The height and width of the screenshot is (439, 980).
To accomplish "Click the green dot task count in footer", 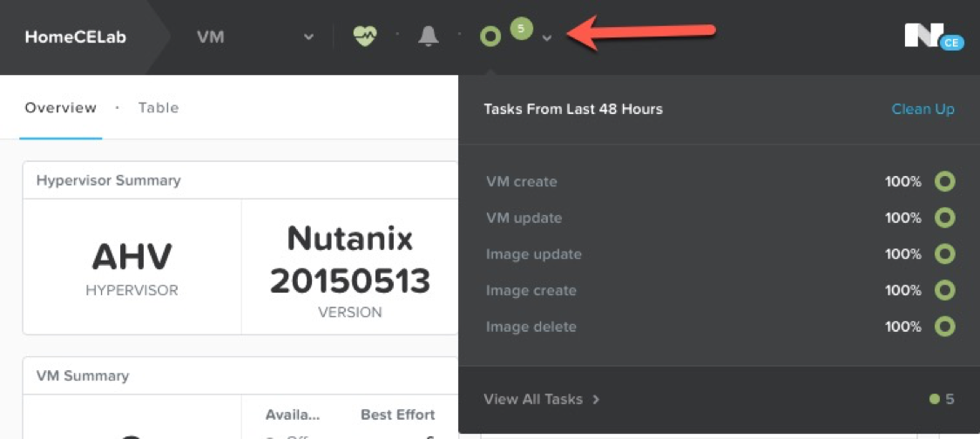I will [943, 399].
